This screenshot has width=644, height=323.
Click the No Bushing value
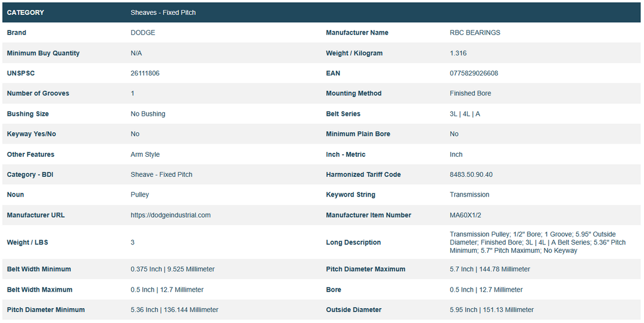pos(147,114)
